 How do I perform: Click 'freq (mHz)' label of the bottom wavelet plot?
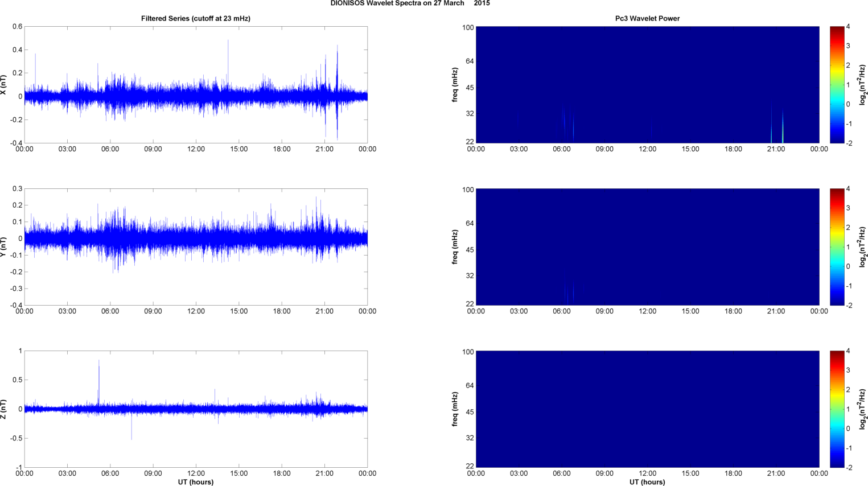coord(455,409)
